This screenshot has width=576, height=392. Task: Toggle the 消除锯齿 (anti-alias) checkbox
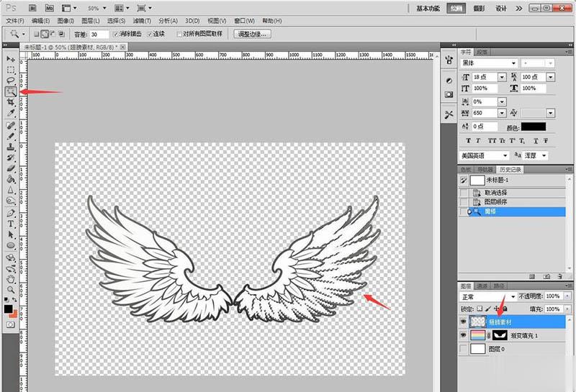pos(116,34)
